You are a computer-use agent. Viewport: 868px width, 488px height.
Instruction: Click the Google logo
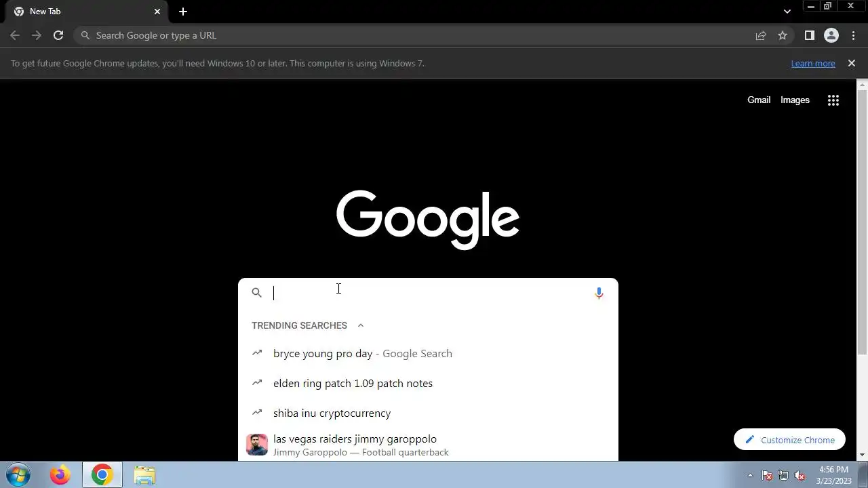pyautogui.click(x=428, y=220)
